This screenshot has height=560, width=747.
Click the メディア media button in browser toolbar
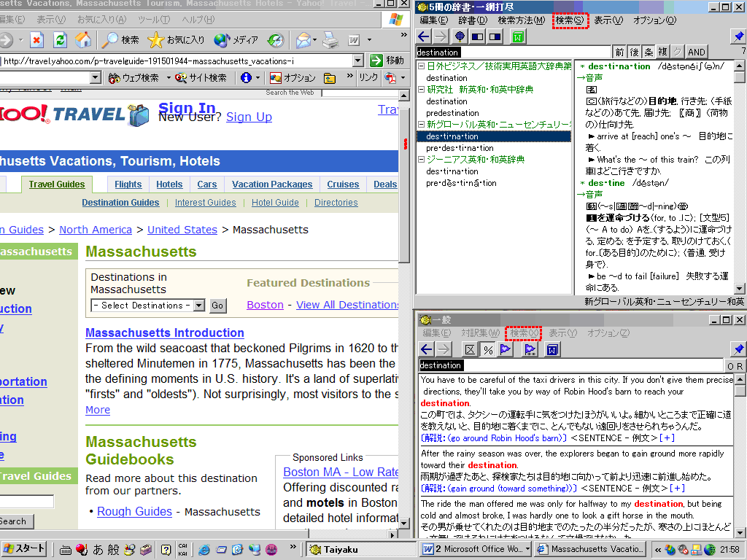pyautogui.click(x=236, y=40)
